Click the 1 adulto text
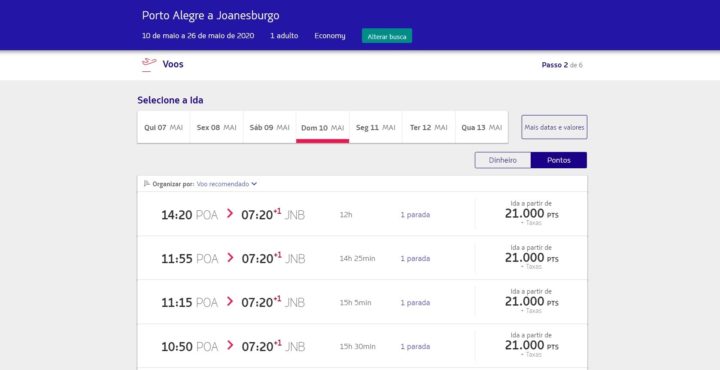 (x=284, y=36)
